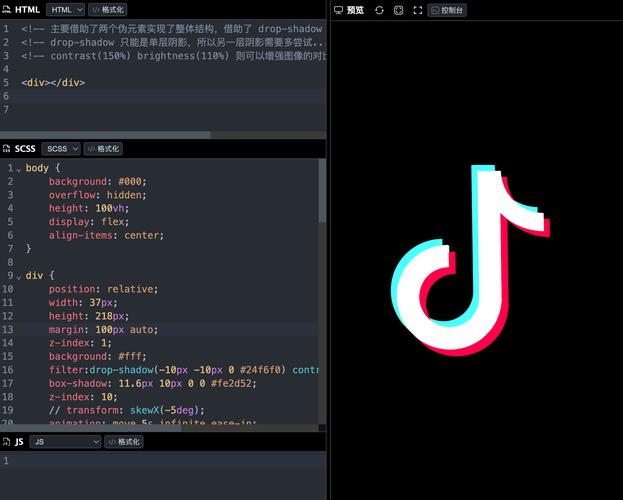The height and width of the screenshot is (500, 623).
Task: Click the JS panel icon
Action: [6, 442]
